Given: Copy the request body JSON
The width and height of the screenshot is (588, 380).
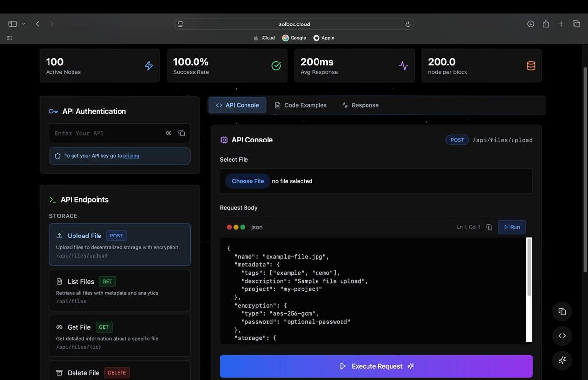Looking at the screenshot, I should coord(489,227).
